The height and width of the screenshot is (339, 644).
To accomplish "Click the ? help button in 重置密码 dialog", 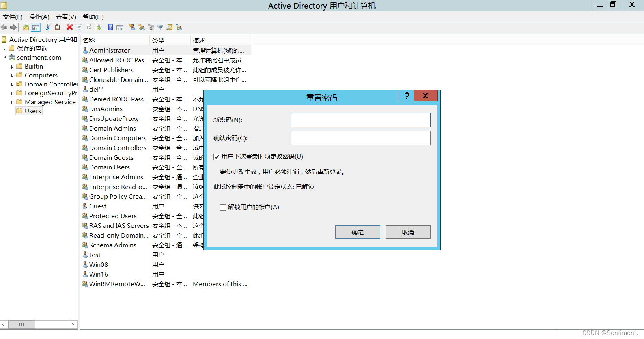I will pos(407,96).
